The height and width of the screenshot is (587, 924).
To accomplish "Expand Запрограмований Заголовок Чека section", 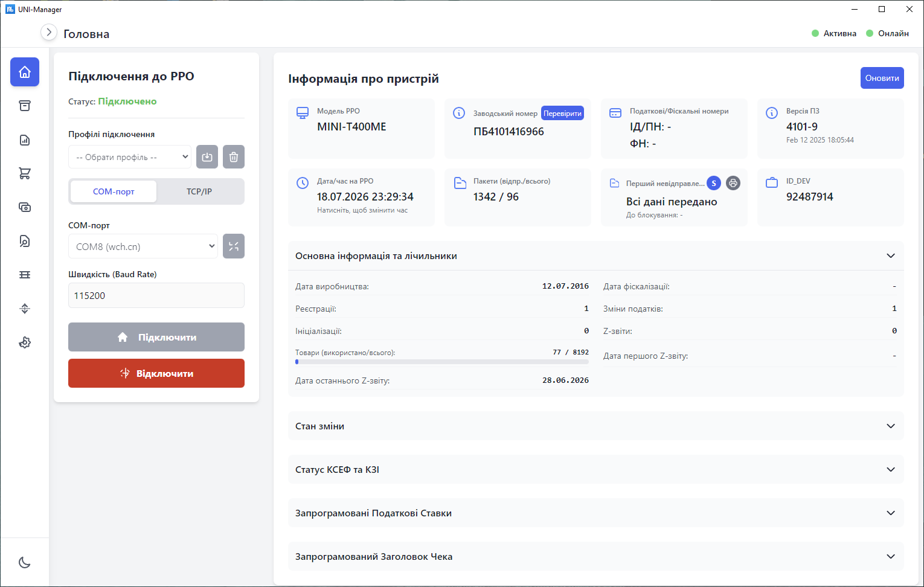I will pyautogui.click(x=596, y=556).
